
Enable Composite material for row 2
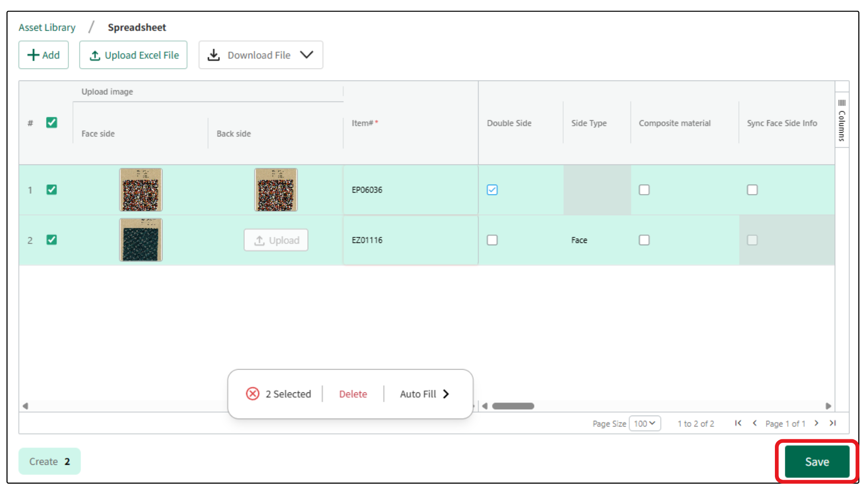click(644, 240)
